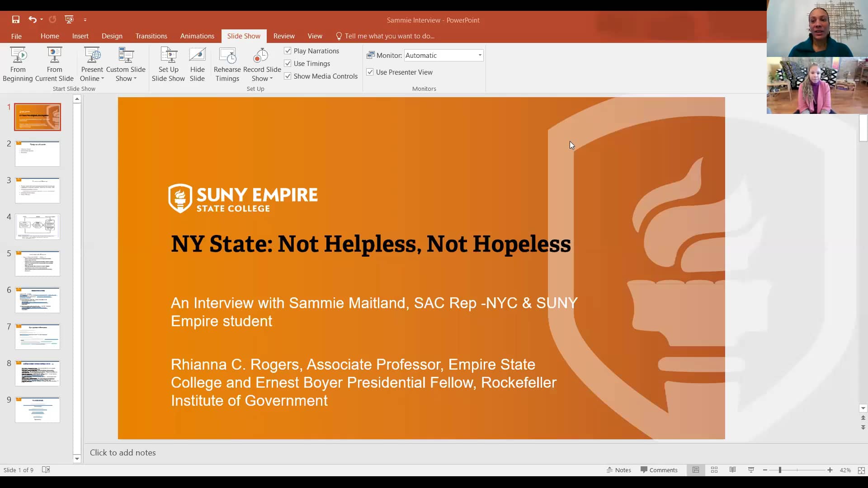
Task: Open undo history dropdown arrow
Action: (x=41, y=19)
